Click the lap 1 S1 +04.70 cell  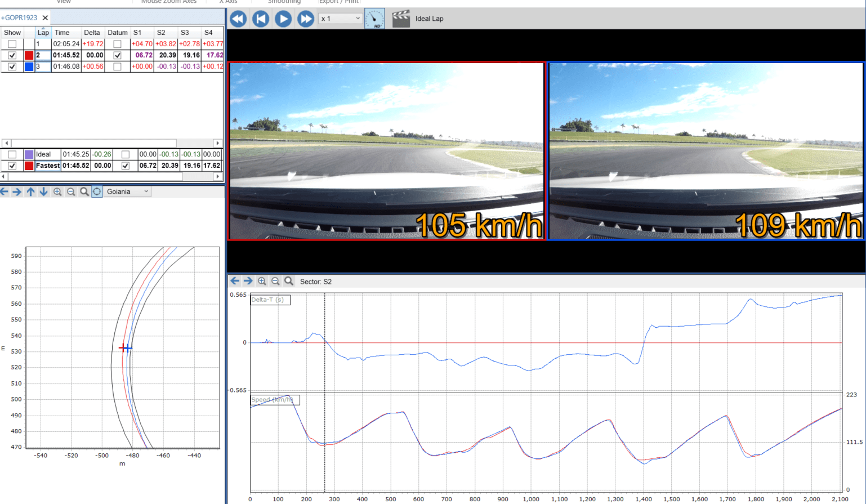[142, 44]
